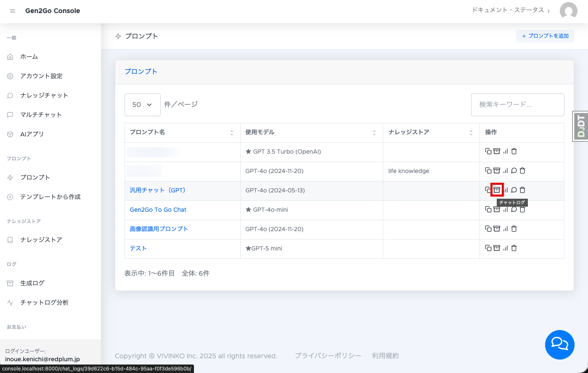Open チャットログ分析 from sidebar
The width and height of the screenshot is (588, 373).
(44, 302)
